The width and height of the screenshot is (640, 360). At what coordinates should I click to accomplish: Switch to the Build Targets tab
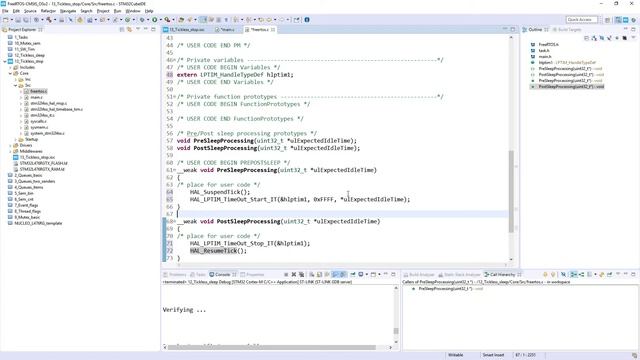[567, 30]
